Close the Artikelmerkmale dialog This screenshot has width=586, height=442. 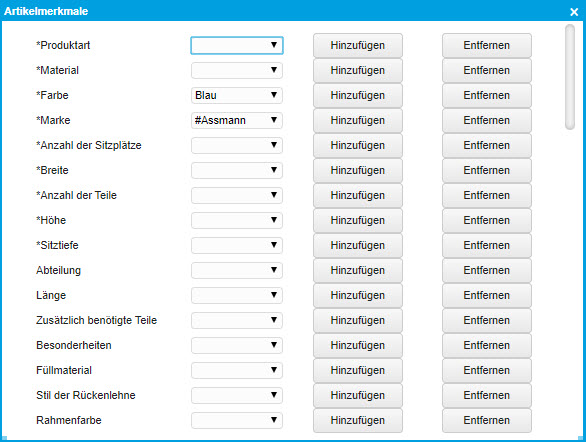[x=574, y=12]
